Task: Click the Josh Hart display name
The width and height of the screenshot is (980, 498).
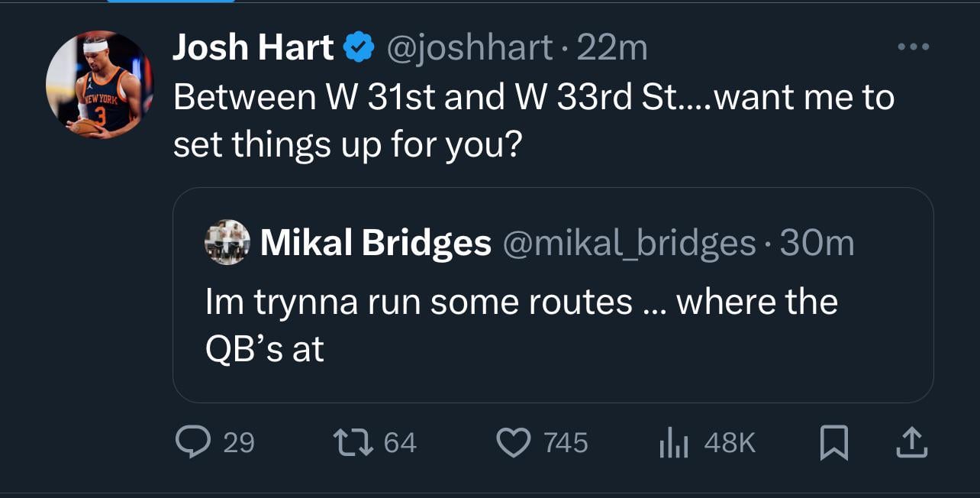Action: click(x=253, y=49)
